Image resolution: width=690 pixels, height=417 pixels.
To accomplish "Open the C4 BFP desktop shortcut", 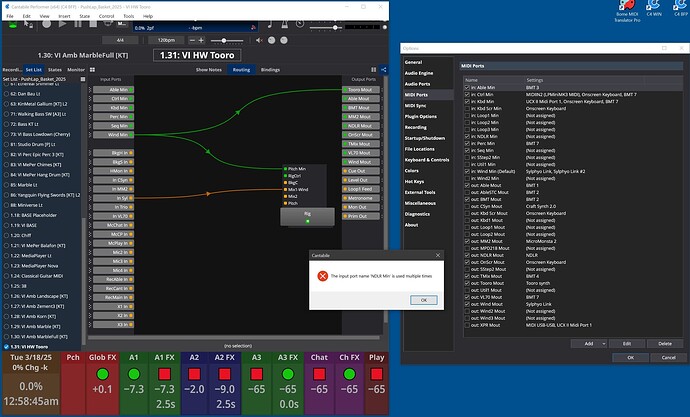I will [680, 9].
